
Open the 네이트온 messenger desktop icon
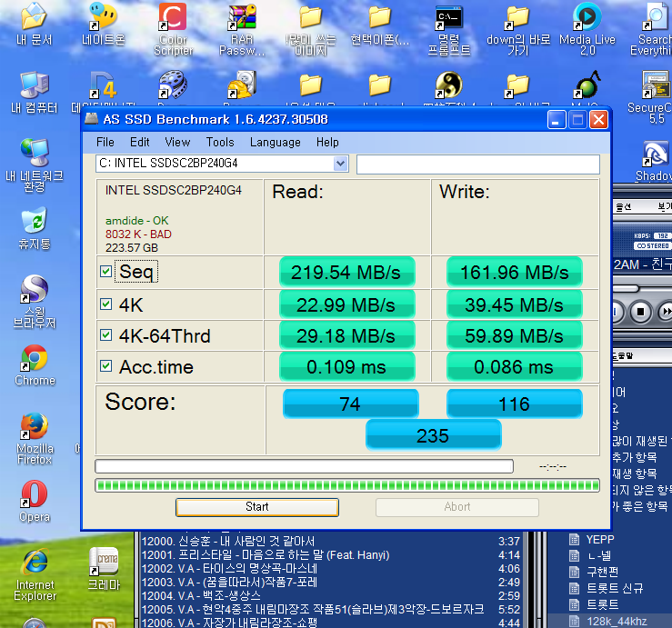[104, 24]
